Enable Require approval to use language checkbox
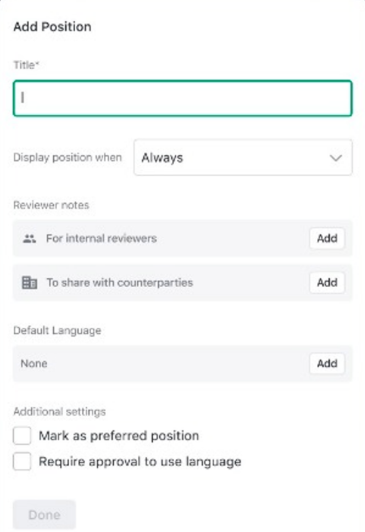365x532 pixels. click(22, 461)
